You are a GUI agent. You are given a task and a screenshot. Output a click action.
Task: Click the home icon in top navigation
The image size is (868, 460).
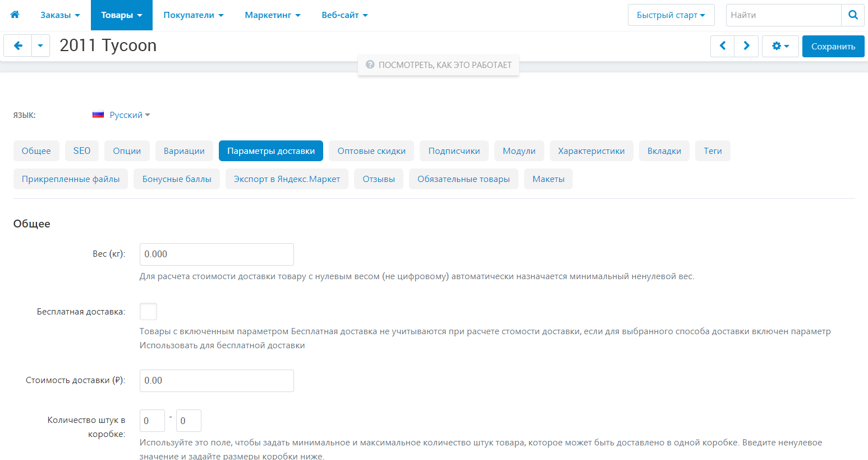click(15, 15)
